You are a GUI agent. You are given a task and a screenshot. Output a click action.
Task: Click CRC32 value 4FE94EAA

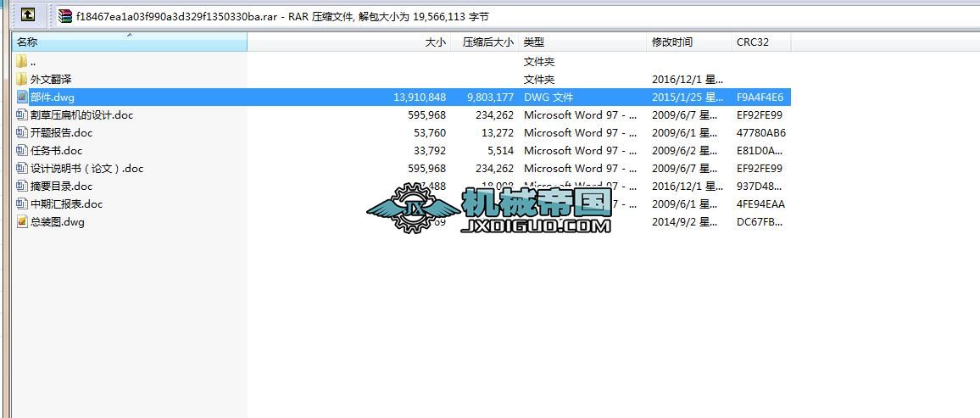761,204
